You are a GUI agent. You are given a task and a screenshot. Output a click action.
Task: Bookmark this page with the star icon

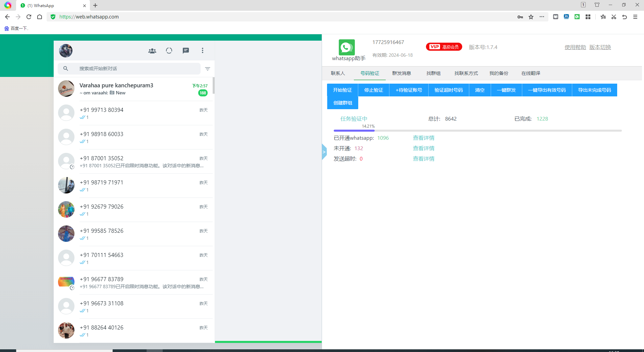531,17
